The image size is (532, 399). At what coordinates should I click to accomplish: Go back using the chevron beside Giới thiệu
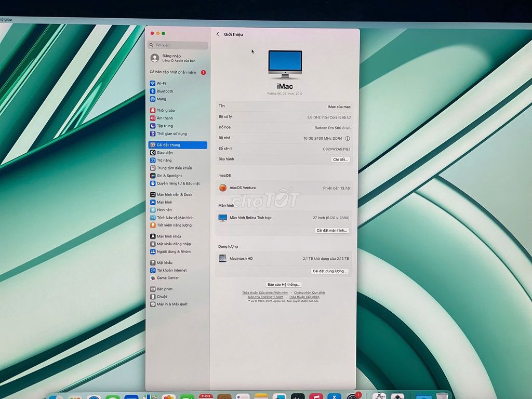pos(218,34)
